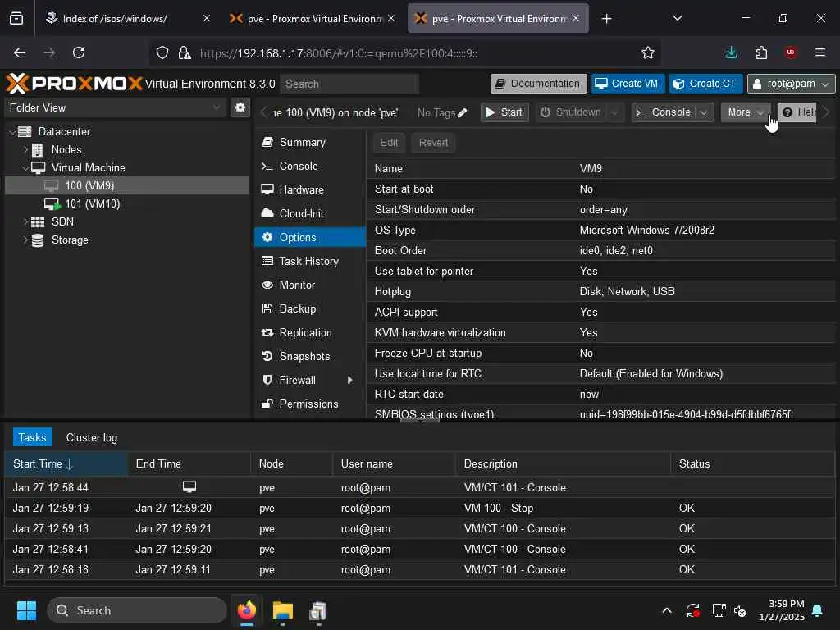
Task: Open the tree settings gear icon
Action: [240, 107]
